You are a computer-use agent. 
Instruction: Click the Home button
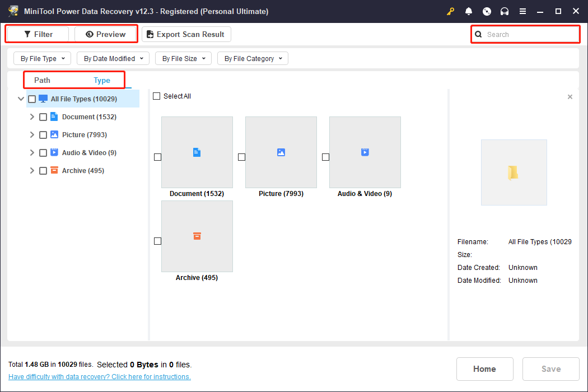click(x=484, y=368)
